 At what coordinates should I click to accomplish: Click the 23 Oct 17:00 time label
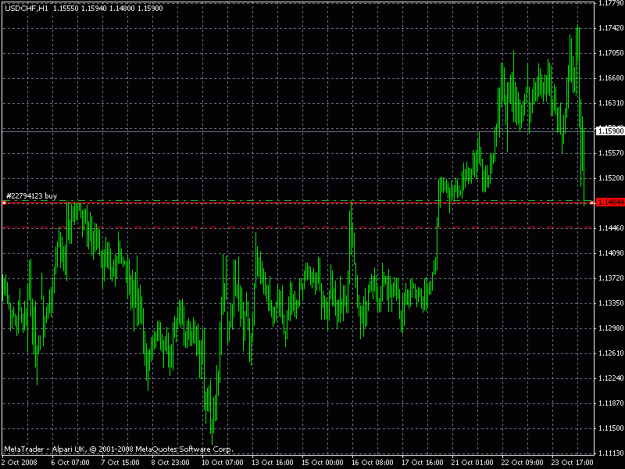click(572, 463)
